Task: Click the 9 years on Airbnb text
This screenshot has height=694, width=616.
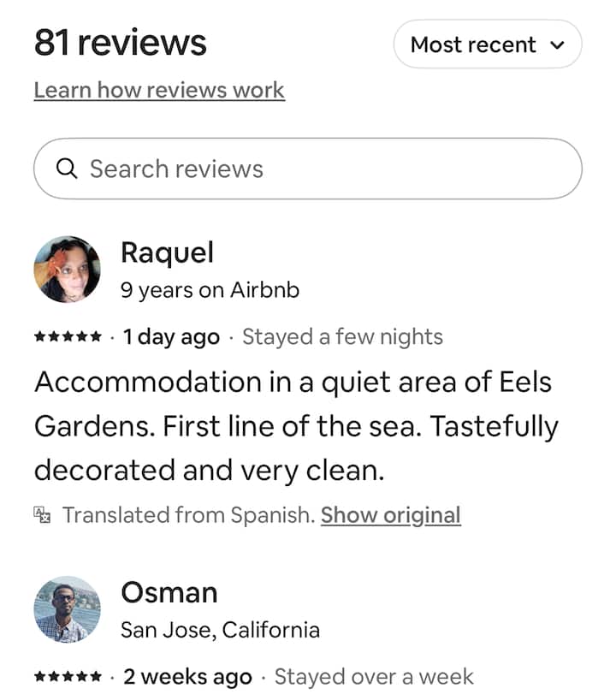Action: [210, 290]
